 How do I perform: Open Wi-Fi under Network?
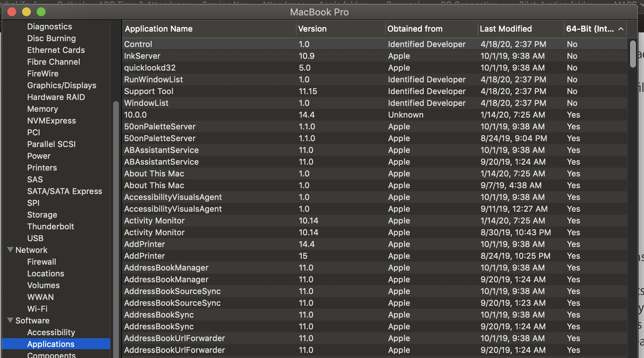click(37, 309)
